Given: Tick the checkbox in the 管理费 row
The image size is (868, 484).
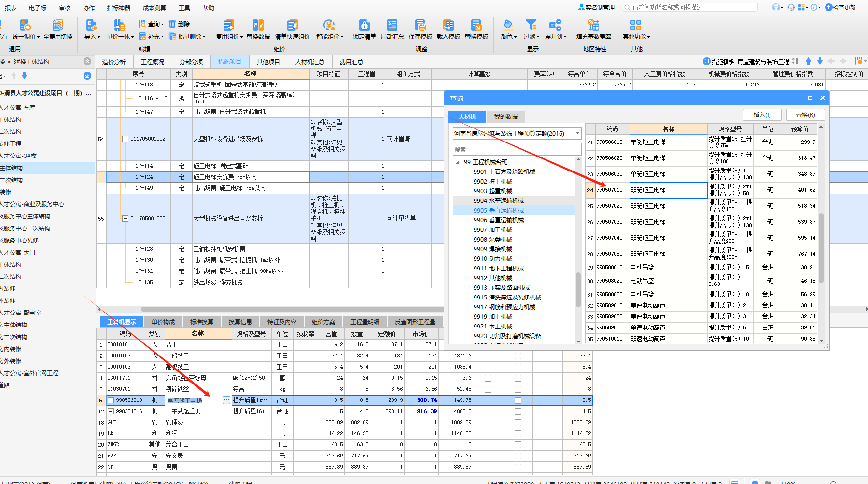Looking at the screenshot, I should click(518, 423).
